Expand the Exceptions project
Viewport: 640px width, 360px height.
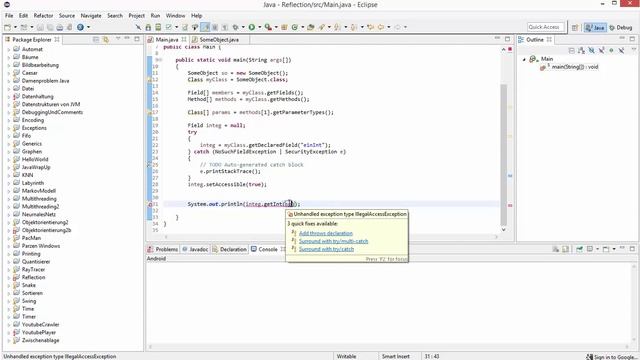coord(9,128)
